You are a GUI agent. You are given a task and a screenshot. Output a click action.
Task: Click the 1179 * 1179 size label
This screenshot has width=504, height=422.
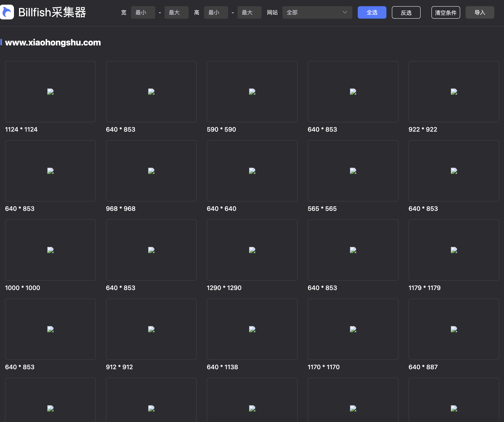click(x=425, y=288)
